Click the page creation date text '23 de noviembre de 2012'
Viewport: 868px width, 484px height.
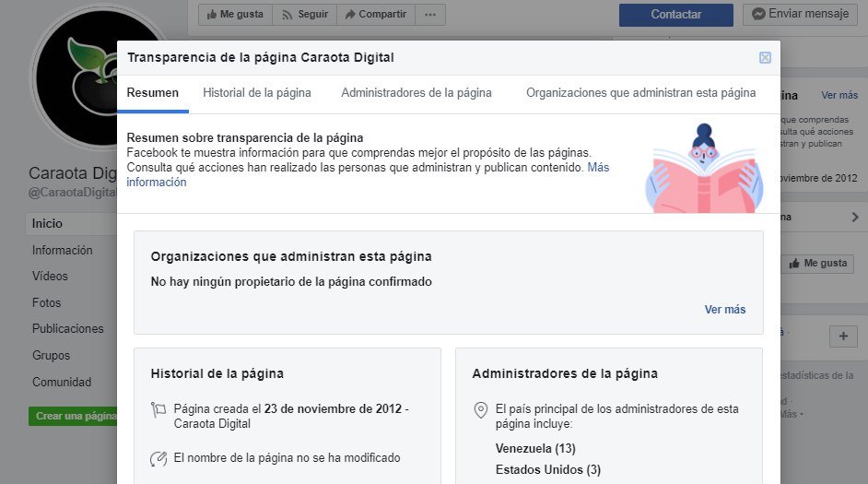click(333, 408)
